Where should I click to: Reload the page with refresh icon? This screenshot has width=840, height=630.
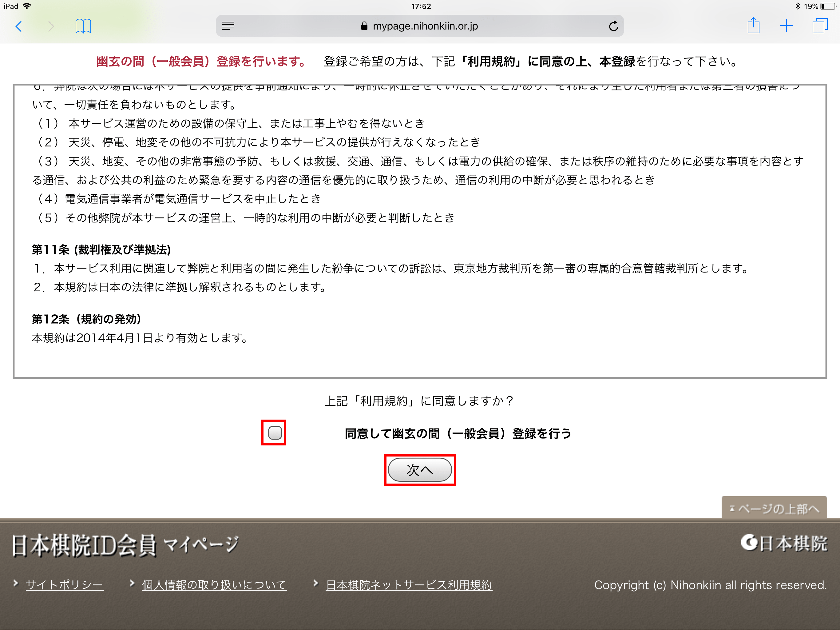613,26
